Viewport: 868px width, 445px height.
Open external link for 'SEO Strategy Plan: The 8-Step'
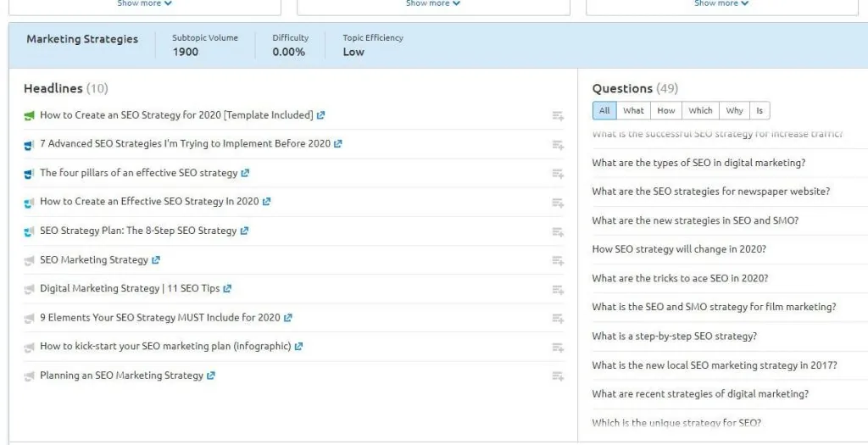[x=244, y=231]
